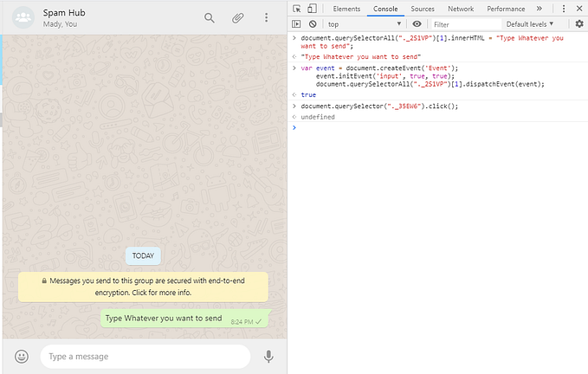Search messages with the magnifier icon
Viewport: 588px width, 374px height.
click(210, 17)
